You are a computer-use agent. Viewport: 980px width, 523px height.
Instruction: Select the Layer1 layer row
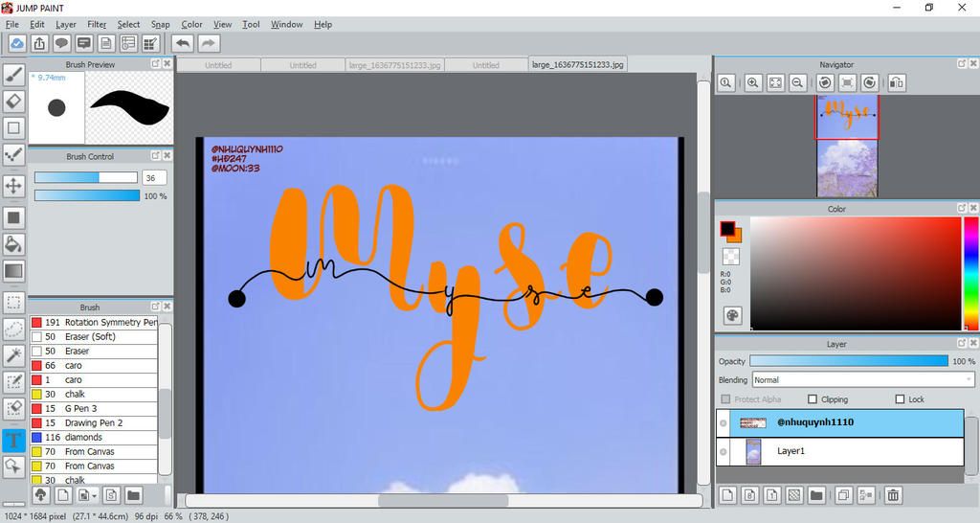pyautogui.click(x=839, y=452)
